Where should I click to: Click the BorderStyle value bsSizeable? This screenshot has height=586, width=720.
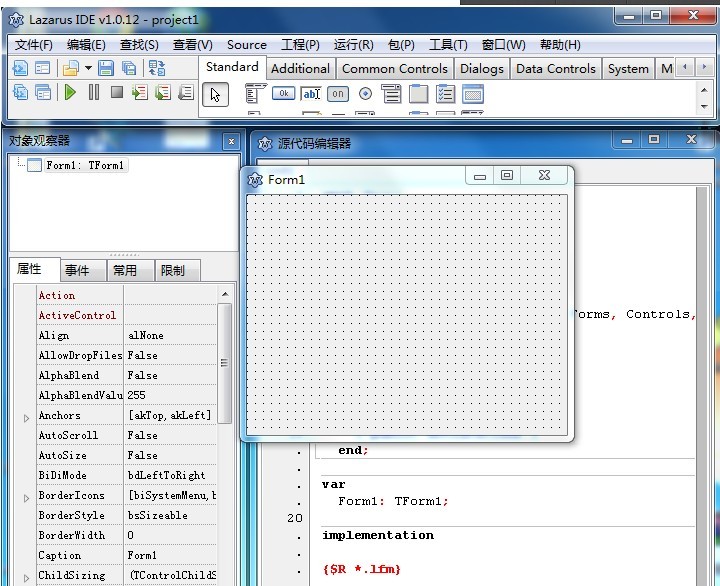coord(170,515)
